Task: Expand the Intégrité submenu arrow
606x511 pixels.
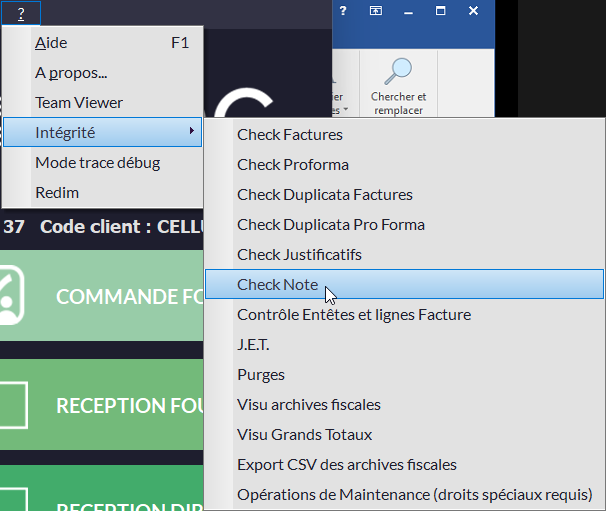Action: (x=191, y=132)
